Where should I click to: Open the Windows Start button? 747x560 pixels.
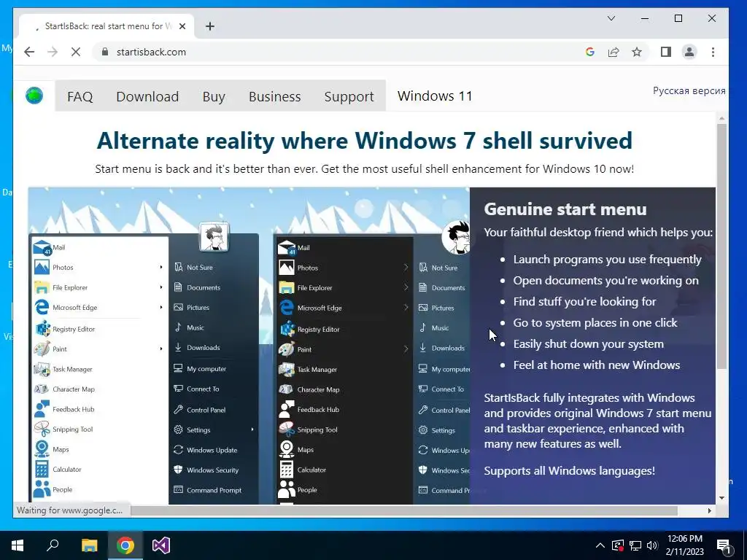point(18,545)
